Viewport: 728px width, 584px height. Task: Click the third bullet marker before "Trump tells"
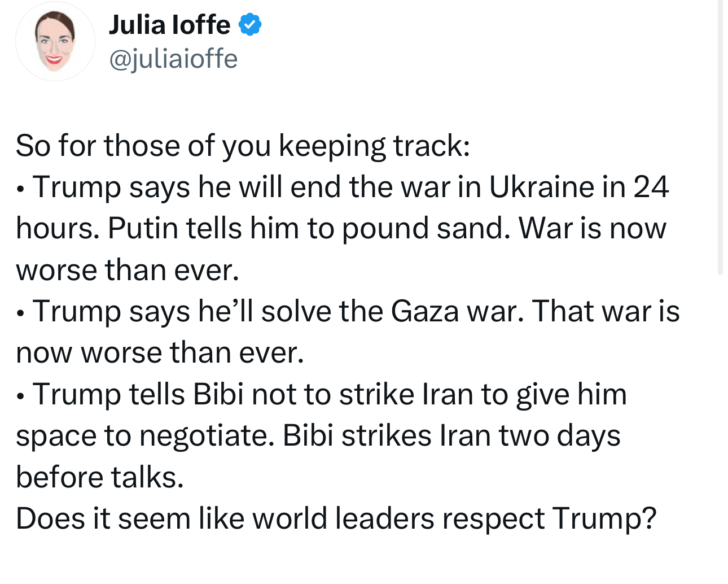(x=21, y=396)
